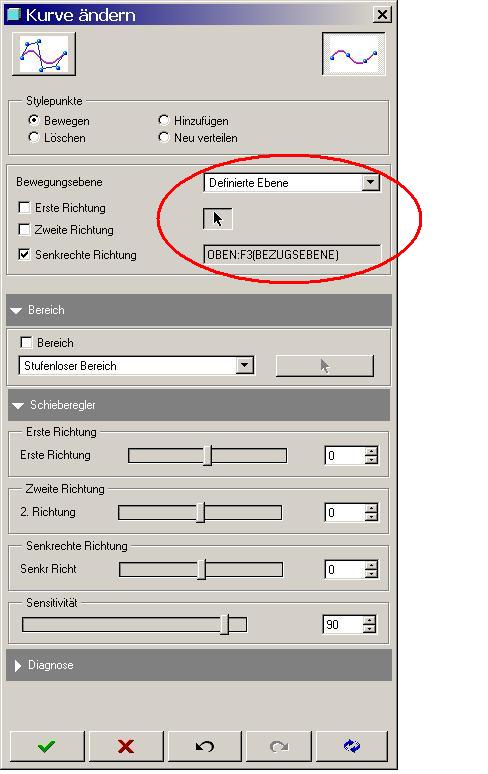Click the redo arrow button
The image size is (488, 774).
click(279, 746)
